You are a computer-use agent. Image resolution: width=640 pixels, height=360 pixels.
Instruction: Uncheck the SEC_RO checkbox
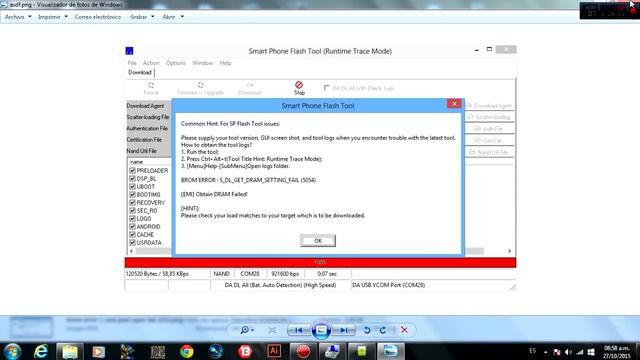[x=132, y=210]
